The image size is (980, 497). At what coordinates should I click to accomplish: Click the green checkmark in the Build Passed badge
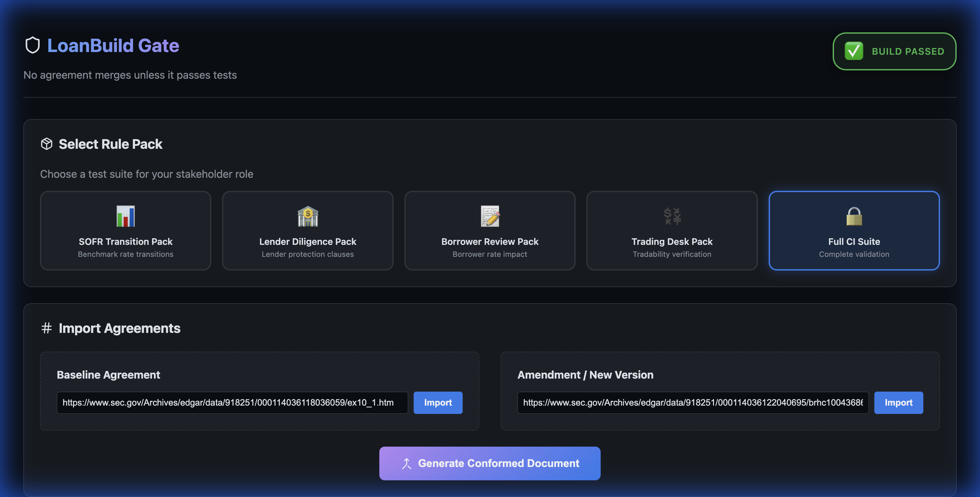[854, 51]
